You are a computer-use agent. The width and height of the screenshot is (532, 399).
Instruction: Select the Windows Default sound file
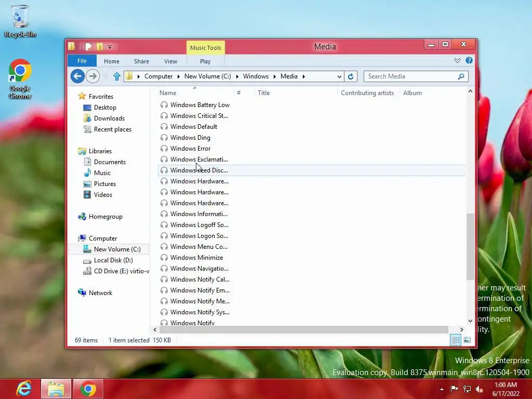coord(194,127)
